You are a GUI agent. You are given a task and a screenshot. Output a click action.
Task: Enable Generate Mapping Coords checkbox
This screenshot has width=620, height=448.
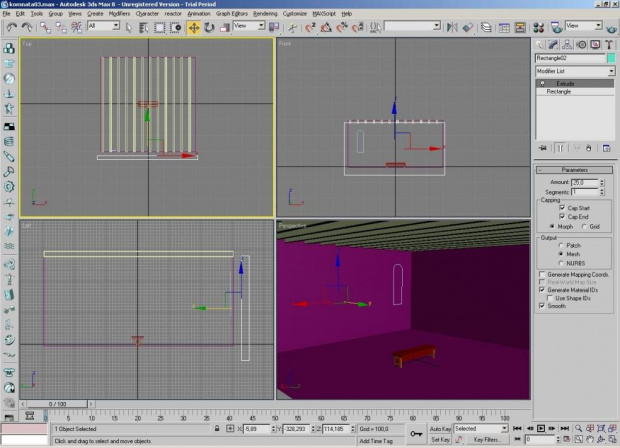point(542,274)
